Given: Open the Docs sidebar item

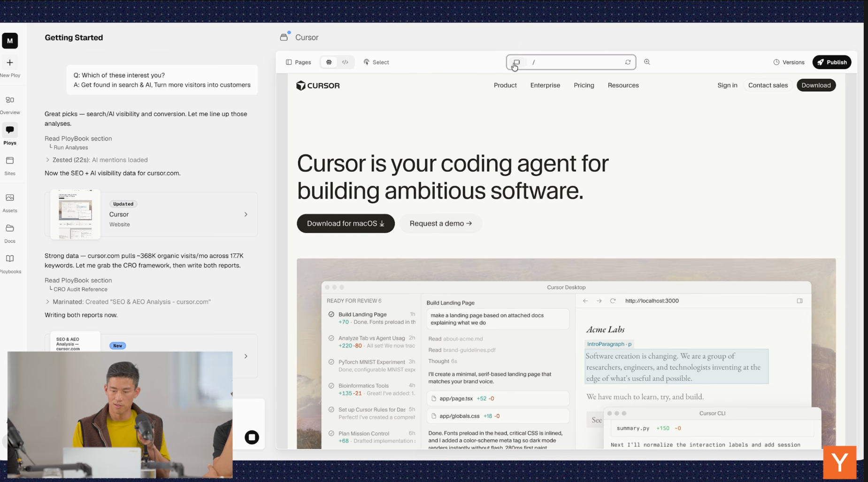Looking at the screenshot, I should click(10, 234).
